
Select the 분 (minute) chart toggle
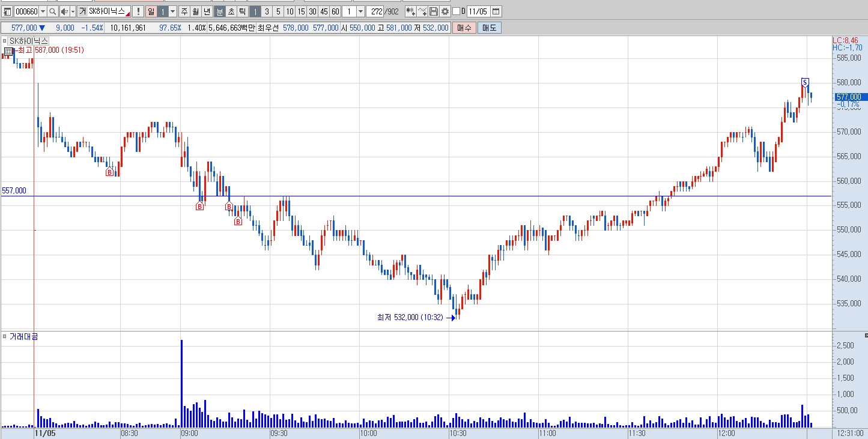[x=219, y=11]
